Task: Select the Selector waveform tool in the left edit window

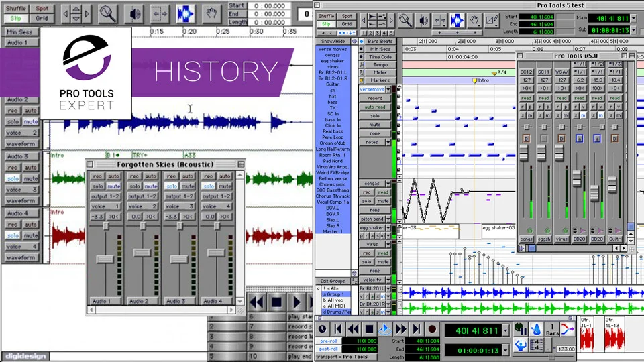Action: [x=185, y=14]
